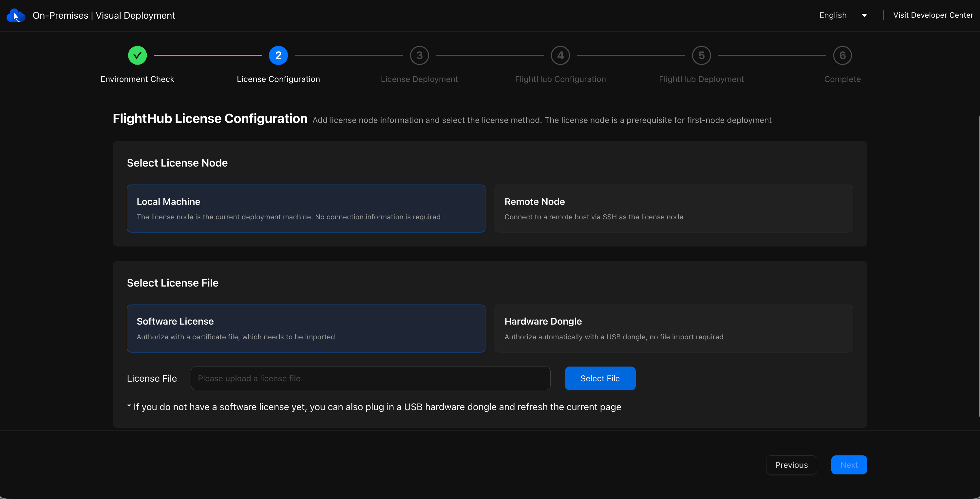The width and height of the screenshot is (980, 499).
Task: Click the License Deployment step label
Action: 419,79
